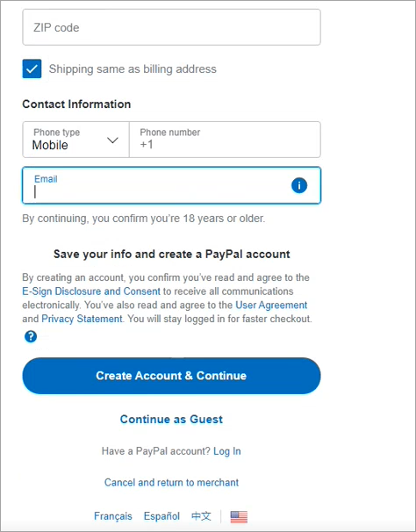
Task: View the Privacy Statement link
Action: (82, 319)
